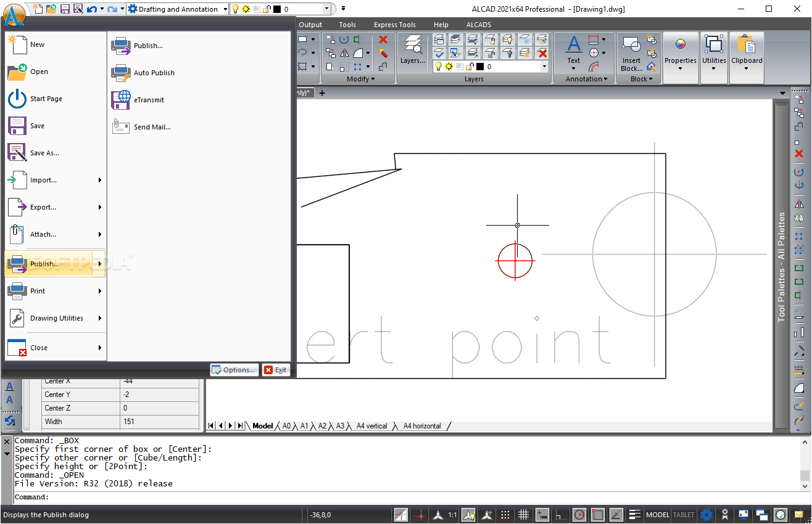Open layer dropdown in quick access toolbar
Screen dimensions: 812x524
[x=325, y=9]
